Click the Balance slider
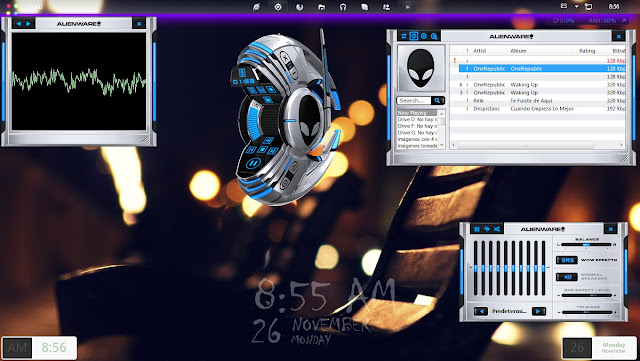Viewport: 640px width, 361px height. pos(587,245)
